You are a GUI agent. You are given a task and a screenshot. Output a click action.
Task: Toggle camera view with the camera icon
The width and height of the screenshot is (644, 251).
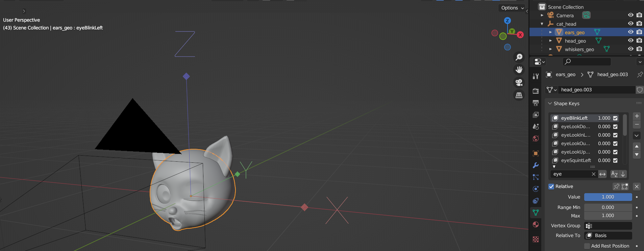[x=519, y=83]
